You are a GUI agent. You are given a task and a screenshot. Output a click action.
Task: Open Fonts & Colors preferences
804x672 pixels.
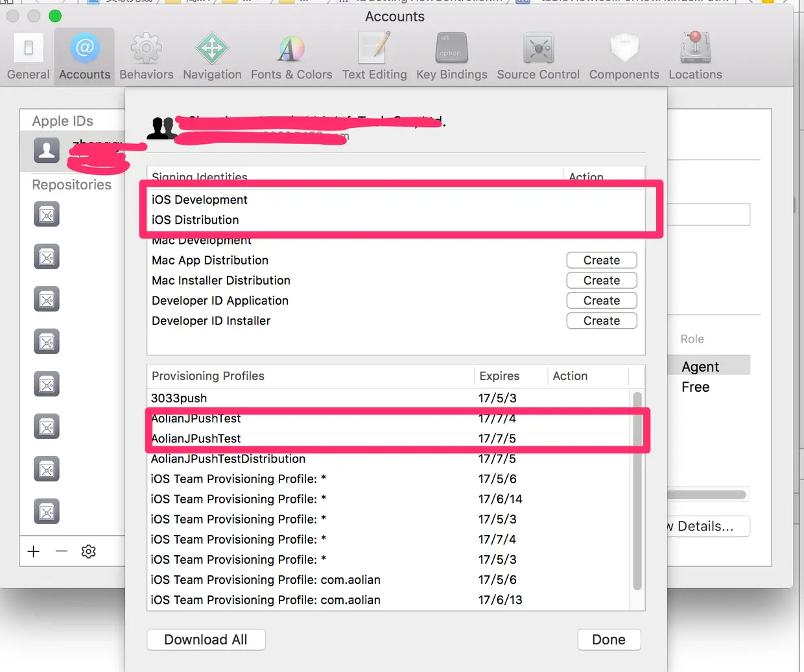[x=291, y=56]
